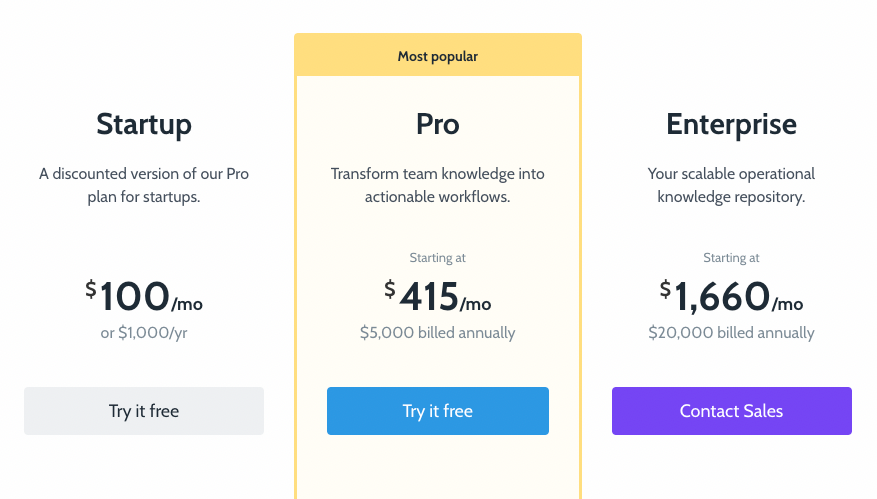Click the $5,000 billed annually text
Screen dimensions: 877x499
tap(438, 333)
